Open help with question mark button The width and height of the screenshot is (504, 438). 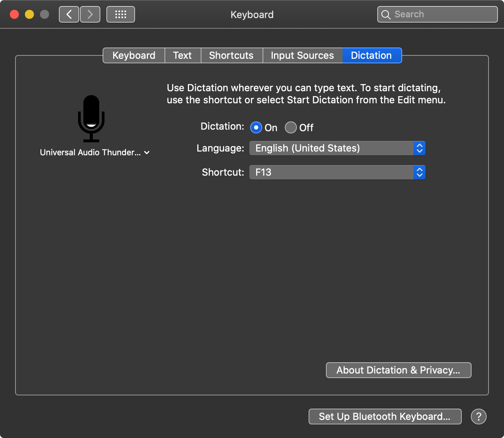(478, 417)
